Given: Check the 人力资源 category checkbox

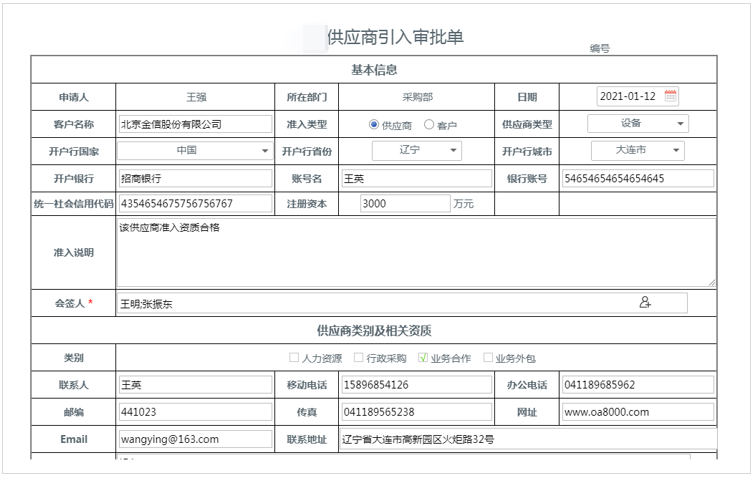Looking at the screenshot, I should tap(294, 357).
